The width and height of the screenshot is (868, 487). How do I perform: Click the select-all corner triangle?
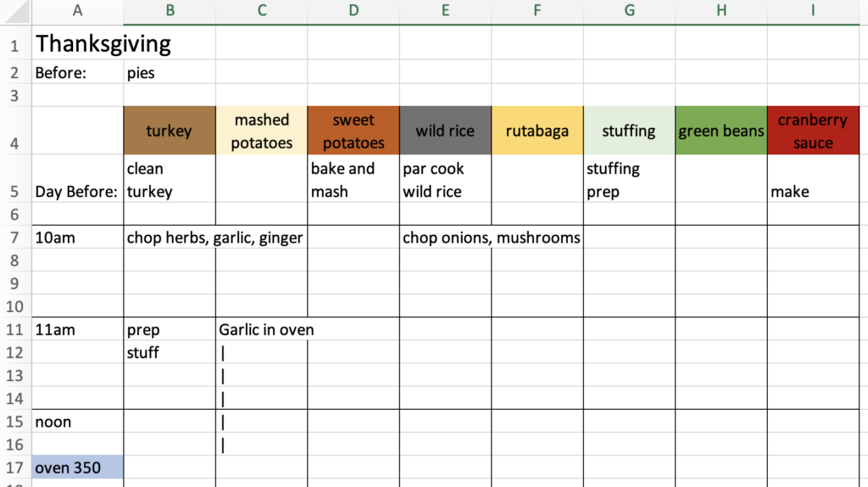click(x=15, y=12)
